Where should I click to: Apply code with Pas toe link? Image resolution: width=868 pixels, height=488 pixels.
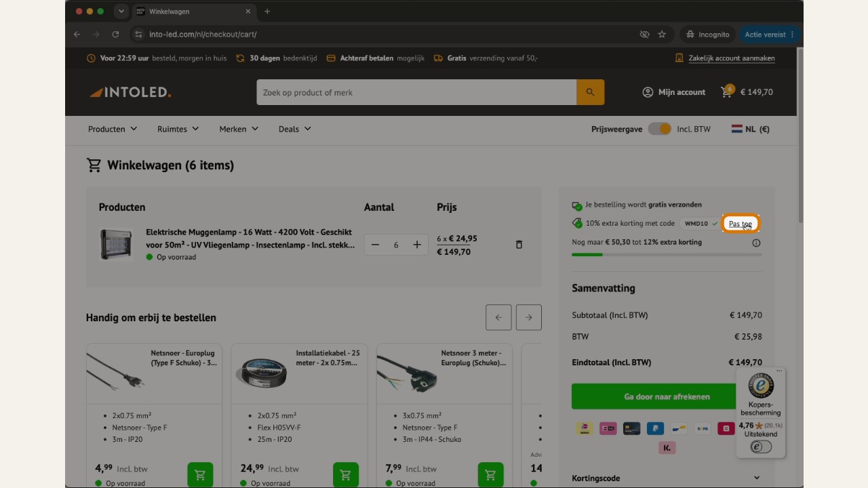(741, 224)
